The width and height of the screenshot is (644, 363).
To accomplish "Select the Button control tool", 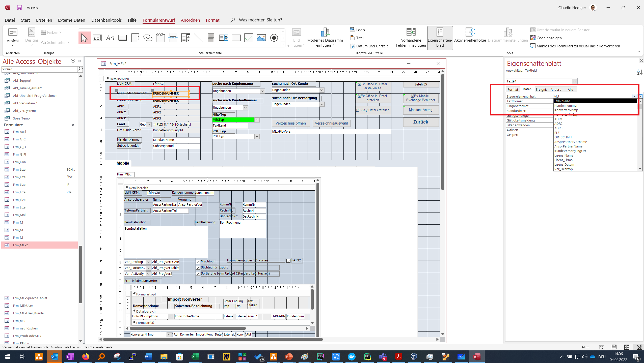I will [x=123, y=38].
